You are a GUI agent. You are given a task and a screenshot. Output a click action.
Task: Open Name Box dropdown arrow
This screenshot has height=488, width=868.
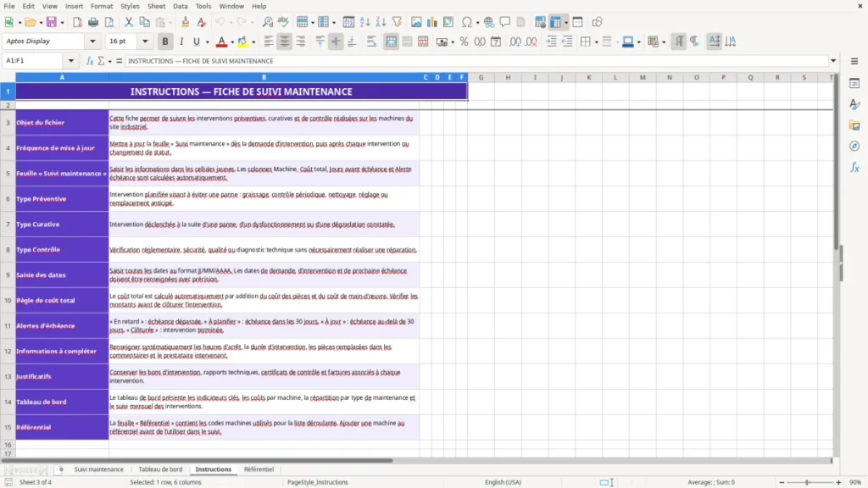71,61
